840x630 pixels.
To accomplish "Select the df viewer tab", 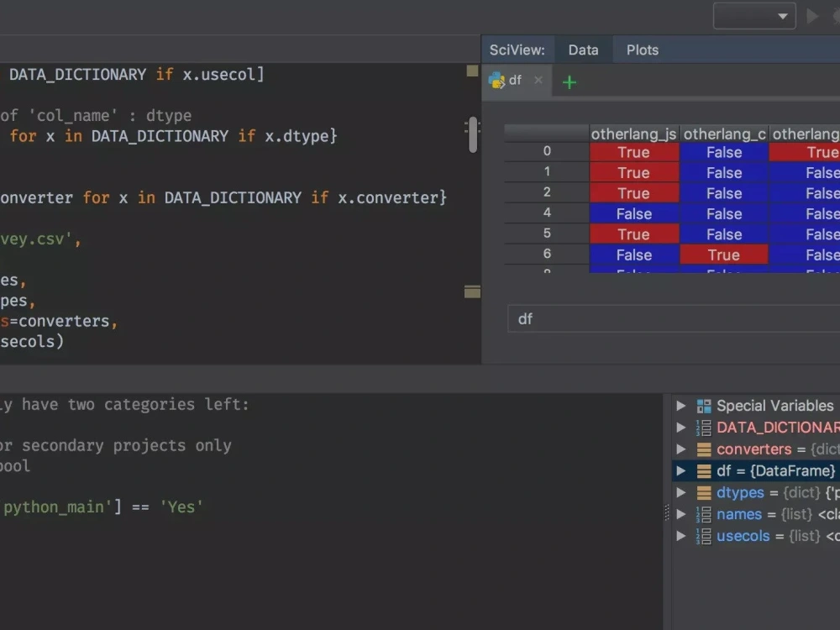I will click(514, 81).
